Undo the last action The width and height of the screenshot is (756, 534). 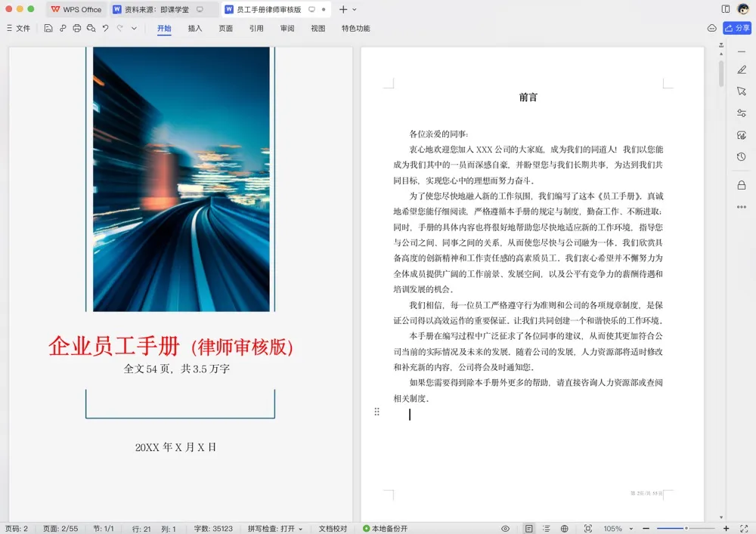coord(106,29)
